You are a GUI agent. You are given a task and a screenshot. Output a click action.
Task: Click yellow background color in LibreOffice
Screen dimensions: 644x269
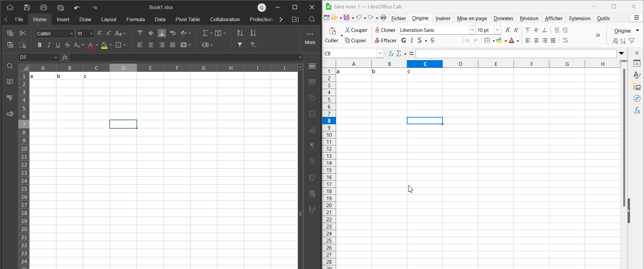point(499,41)
